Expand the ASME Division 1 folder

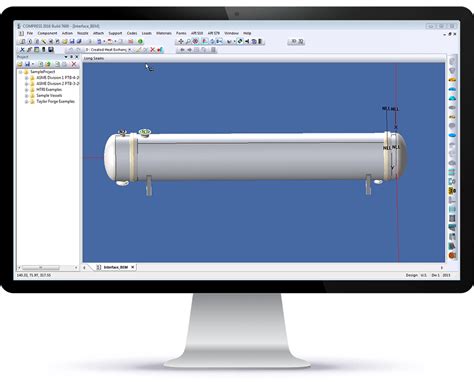coord(26,78)
